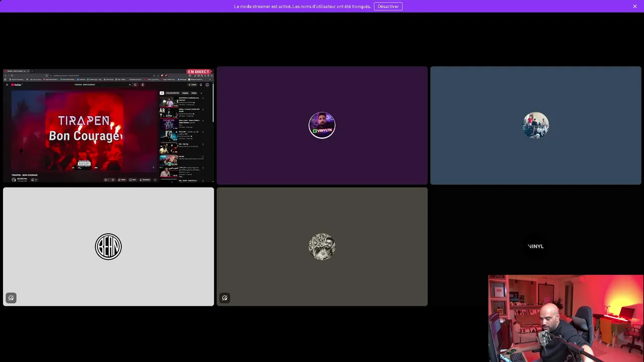Click the EN DIRECT live badge
Image resolution: width=644 pixels, height=362 pixels.
(198, 72)
